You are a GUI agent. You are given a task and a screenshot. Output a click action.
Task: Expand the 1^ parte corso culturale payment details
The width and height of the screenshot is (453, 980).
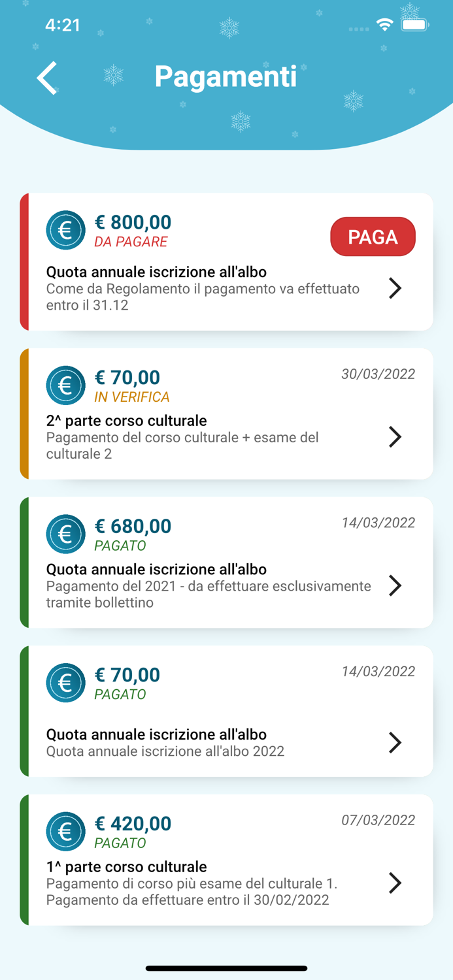pos(395,883)
